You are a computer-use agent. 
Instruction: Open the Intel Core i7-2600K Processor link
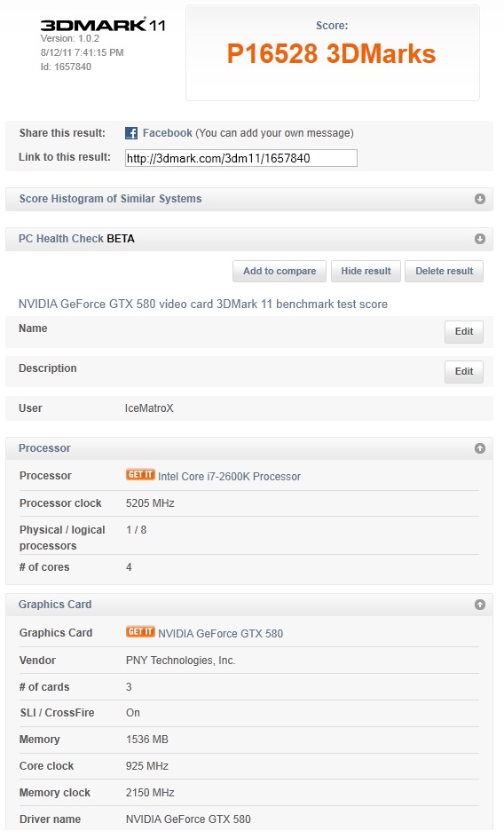tap(229, 477)
